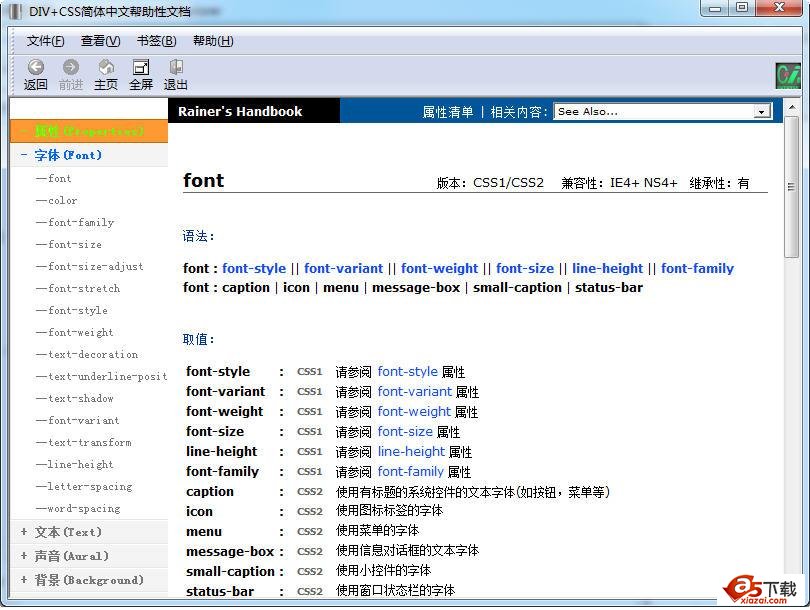Expand the 文本(Text) sidebar section
Viewport: 810px width, 610px height.
point(47,531)
